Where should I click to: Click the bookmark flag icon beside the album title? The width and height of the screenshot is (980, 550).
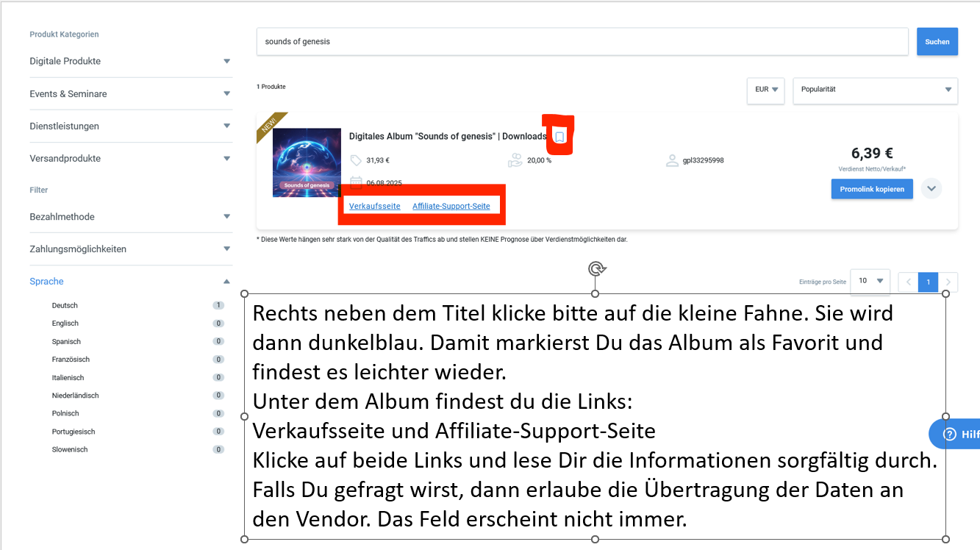[x=559, y=137]
